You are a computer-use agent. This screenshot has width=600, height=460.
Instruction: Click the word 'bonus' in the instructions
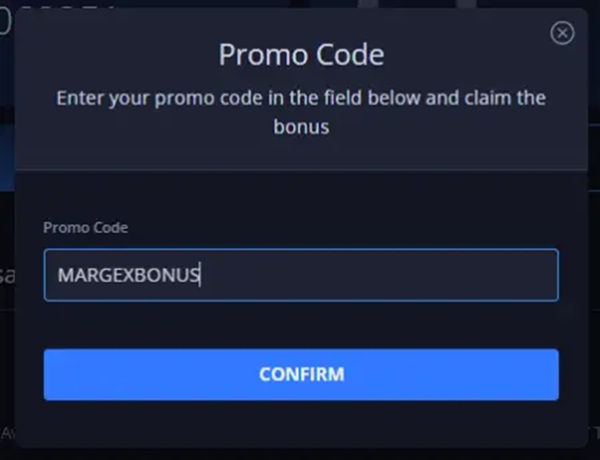[301, 128]
